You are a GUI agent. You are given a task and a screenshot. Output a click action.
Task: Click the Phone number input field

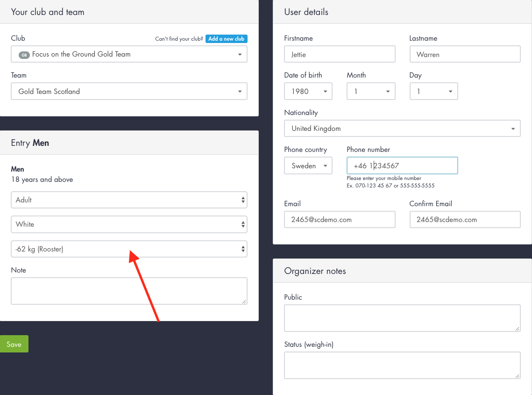[402, 166]
